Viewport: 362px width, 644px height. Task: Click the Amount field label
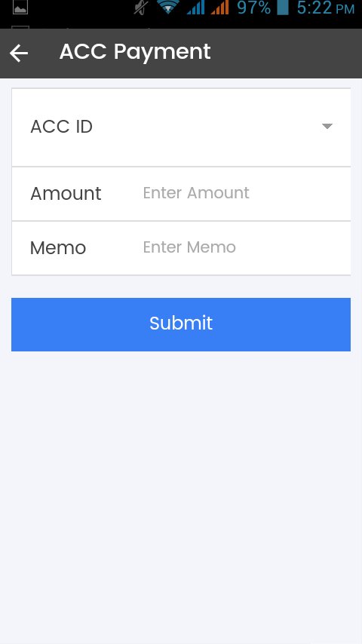click(x=66, y=194)
